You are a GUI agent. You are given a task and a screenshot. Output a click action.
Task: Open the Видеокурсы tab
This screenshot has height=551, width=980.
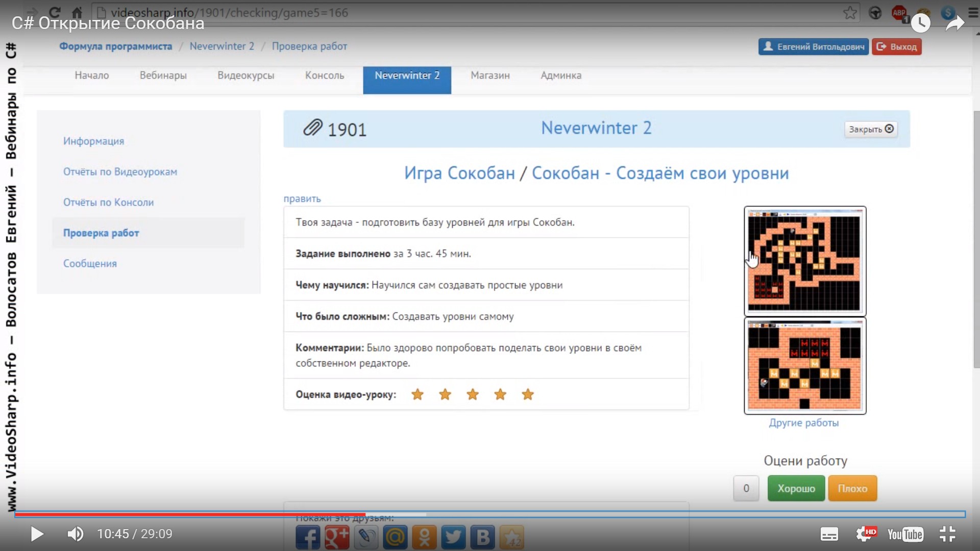[x=246, y=76]
